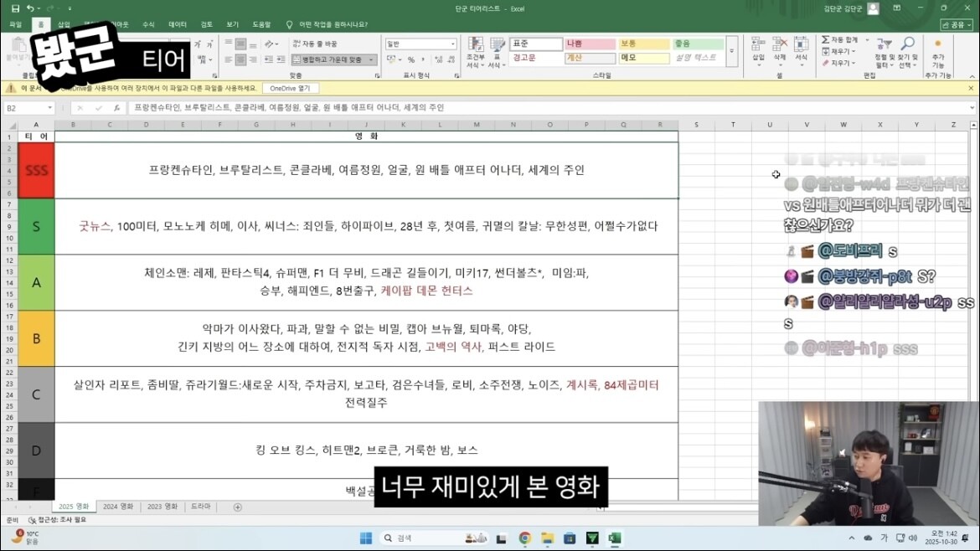Screen dimensions: 980x551
Task: Decrease decimal places
Action: (451, 60)
